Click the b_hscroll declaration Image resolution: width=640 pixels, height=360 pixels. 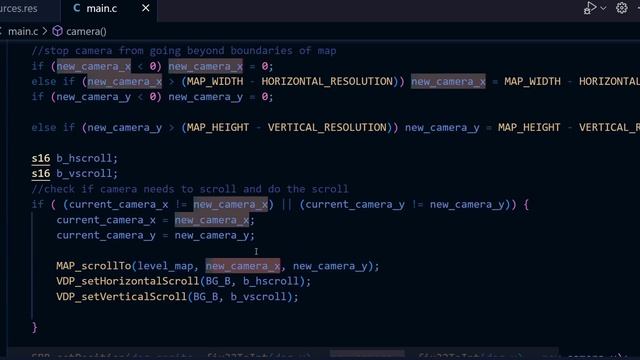pos(87,158)
